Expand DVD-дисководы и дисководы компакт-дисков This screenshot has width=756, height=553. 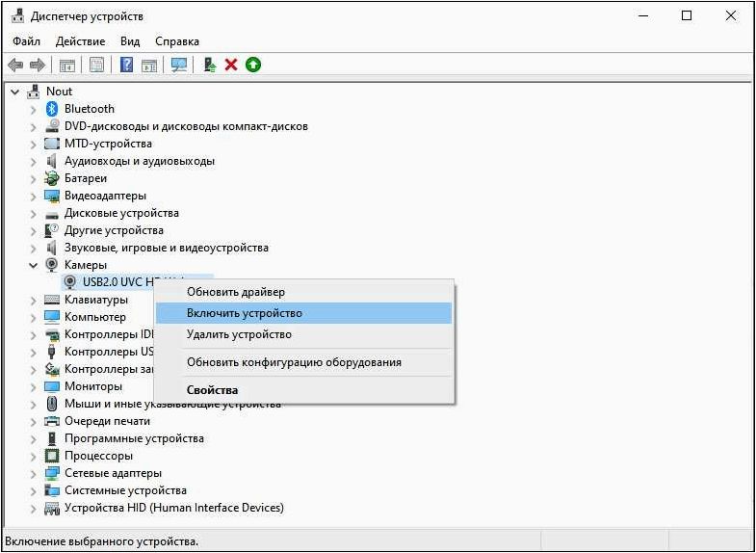[34, 127]
